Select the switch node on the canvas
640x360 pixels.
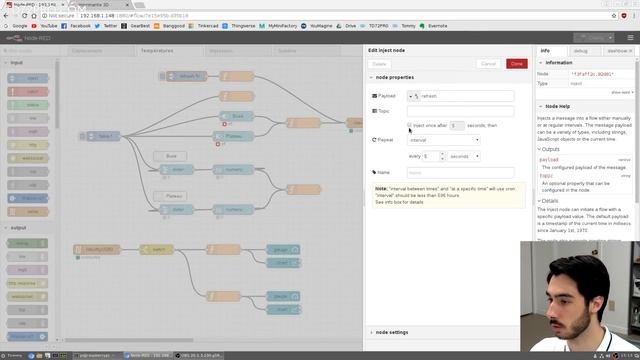156,249
